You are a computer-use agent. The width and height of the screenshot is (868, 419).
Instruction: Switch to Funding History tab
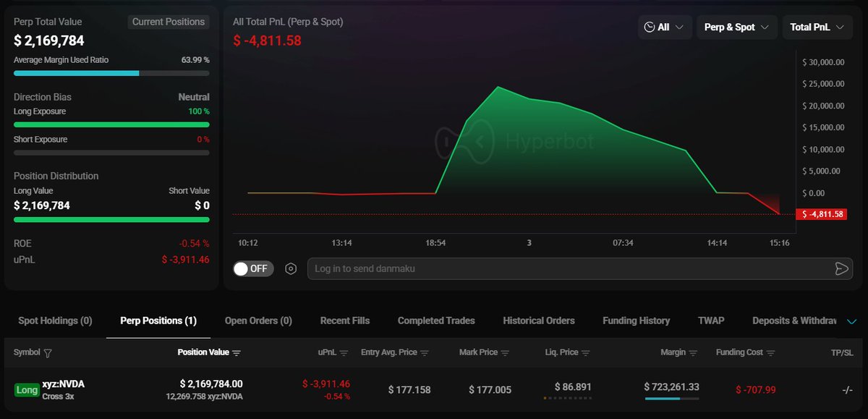[x=637, y=321]
